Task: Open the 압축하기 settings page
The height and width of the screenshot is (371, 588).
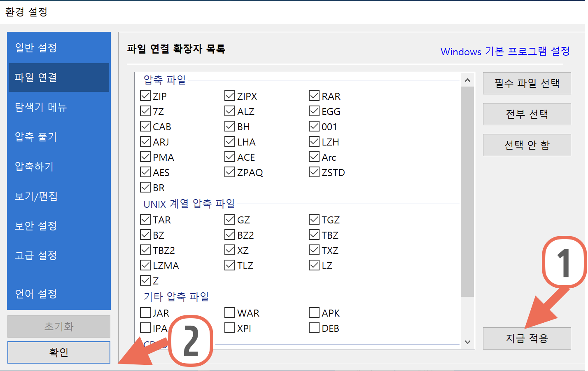Action: click(x=59, y=167)
